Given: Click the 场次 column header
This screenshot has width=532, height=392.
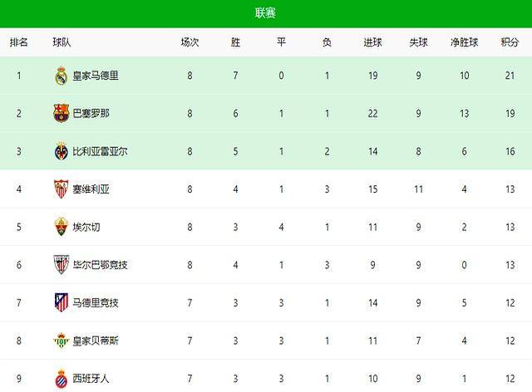Looking at the screenshot, I should [190, 42].
